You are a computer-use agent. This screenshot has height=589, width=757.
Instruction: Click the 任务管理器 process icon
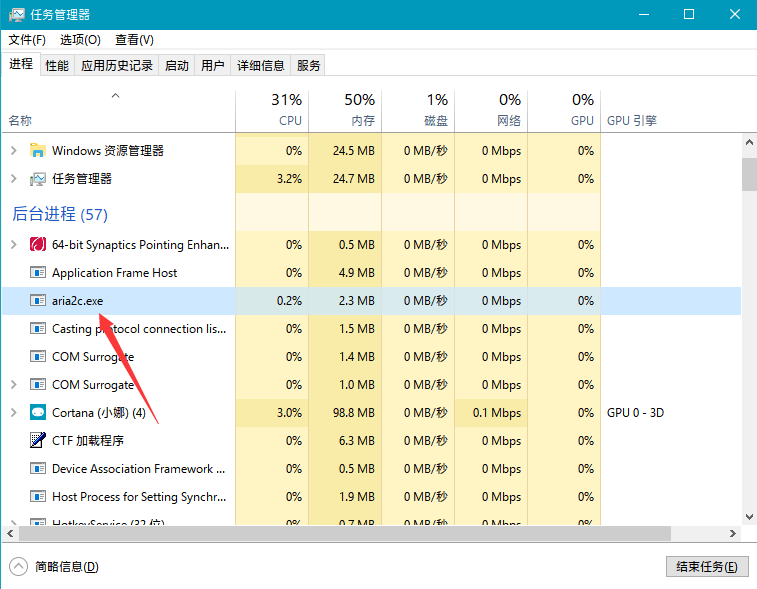38,179
